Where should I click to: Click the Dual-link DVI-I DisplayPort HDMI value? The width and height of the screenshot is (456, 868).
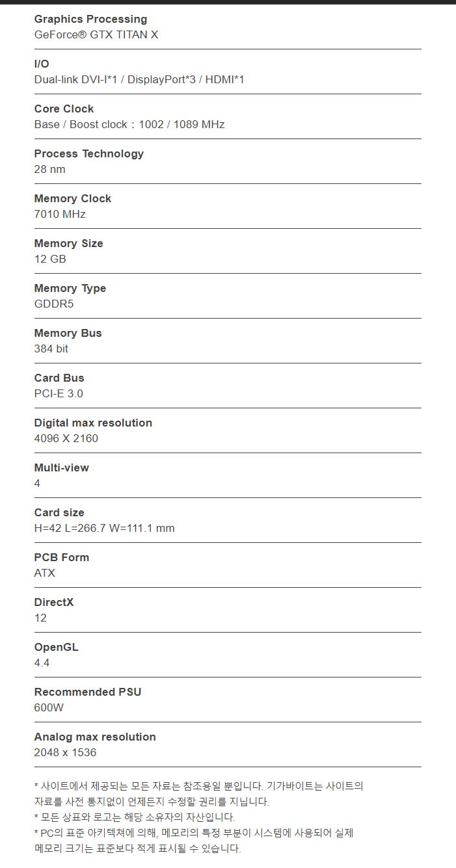139,80
